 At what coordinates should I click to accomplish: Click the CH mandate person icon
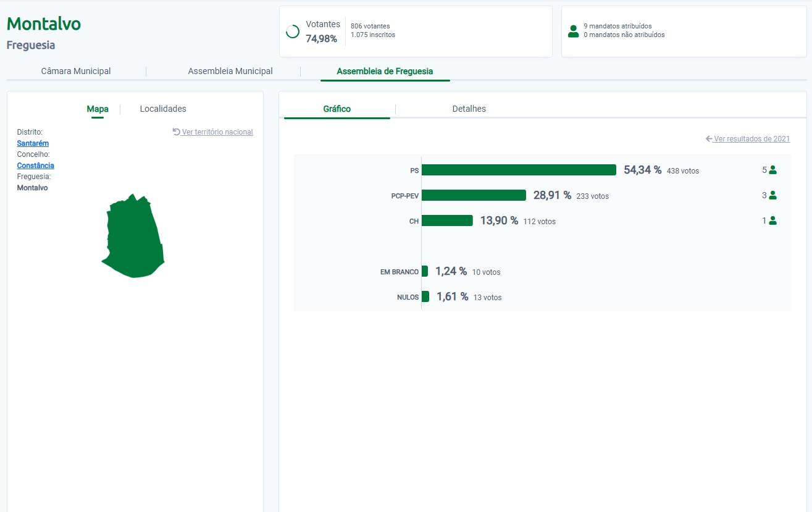pyautogui.click(x=772, y=220)
